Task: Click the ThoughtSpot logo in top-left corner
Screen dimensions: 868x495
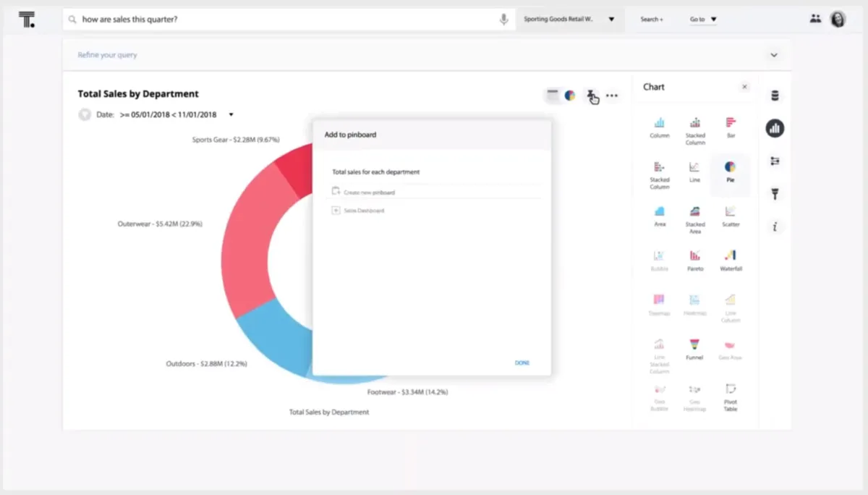Action: (x=27, y=20)
